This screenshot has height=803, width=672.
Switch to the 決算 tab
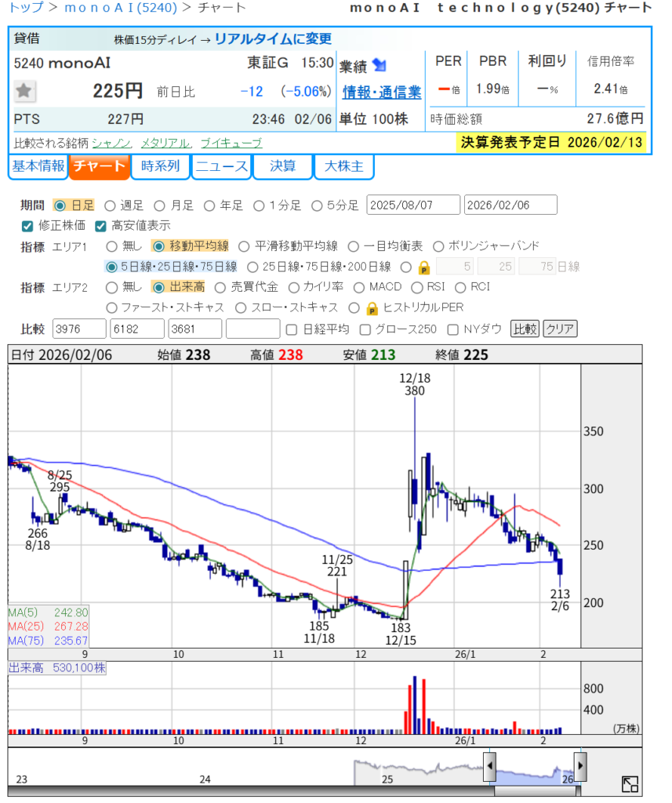(x=282, y=166)
